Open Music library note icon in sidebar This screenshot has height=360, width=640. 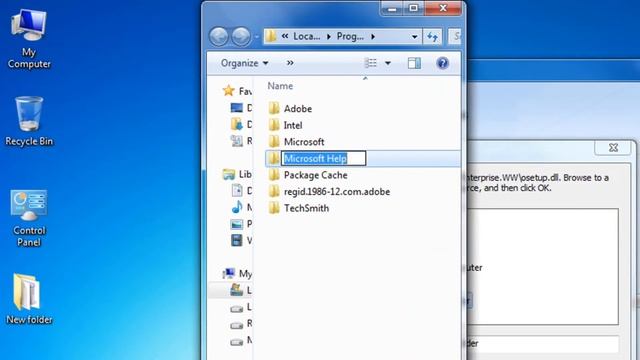(237, 207)
